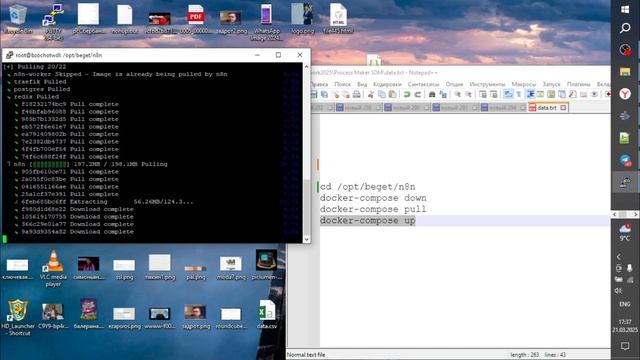Select Recycle Bin desktop icon
Viewport: 640px width, 360px height.
click(x=18, y=18)
